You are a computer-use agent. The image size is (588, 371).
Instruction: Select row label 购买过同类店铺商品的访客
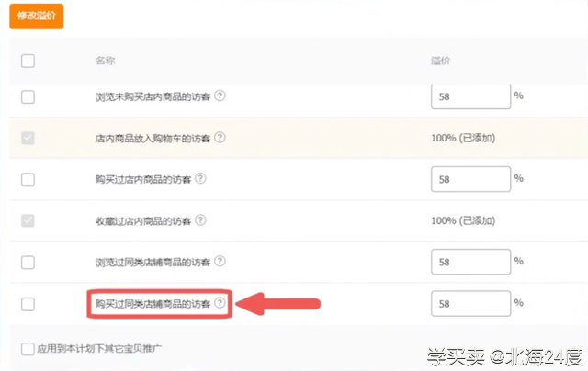[153, 304]
